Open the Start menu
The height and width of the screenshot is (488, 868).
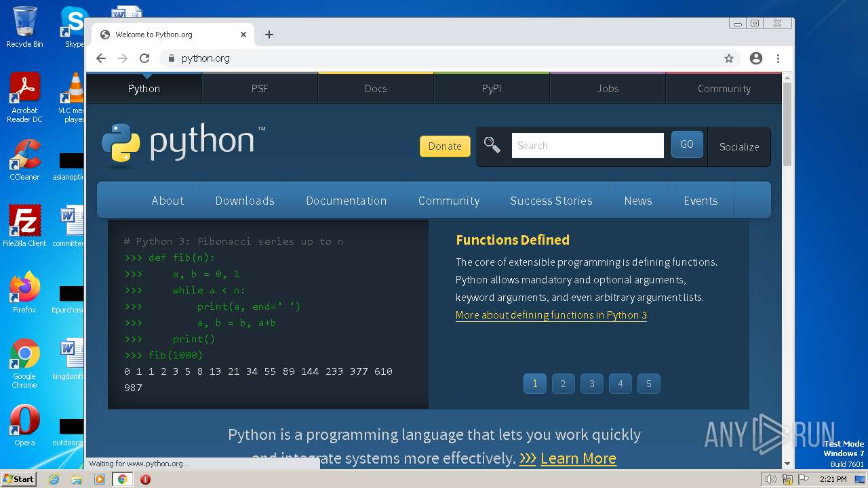click(x=19, y=479)
